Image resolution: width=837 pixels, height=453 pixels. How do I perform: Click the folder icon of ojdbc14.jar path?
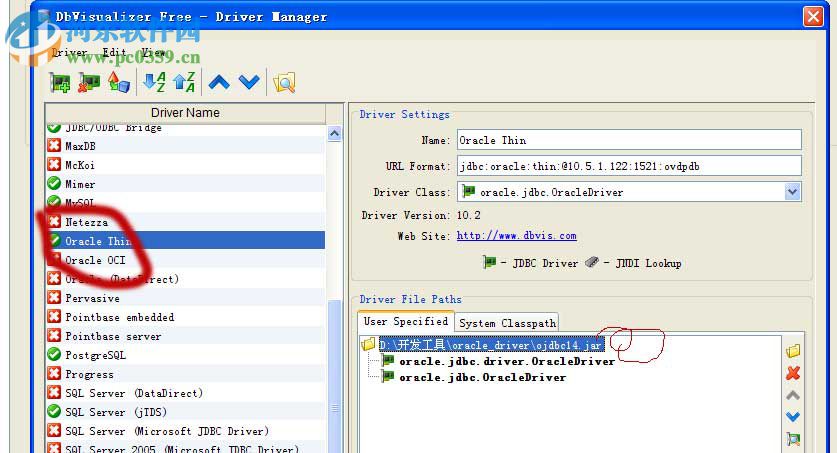pos(368,344)
